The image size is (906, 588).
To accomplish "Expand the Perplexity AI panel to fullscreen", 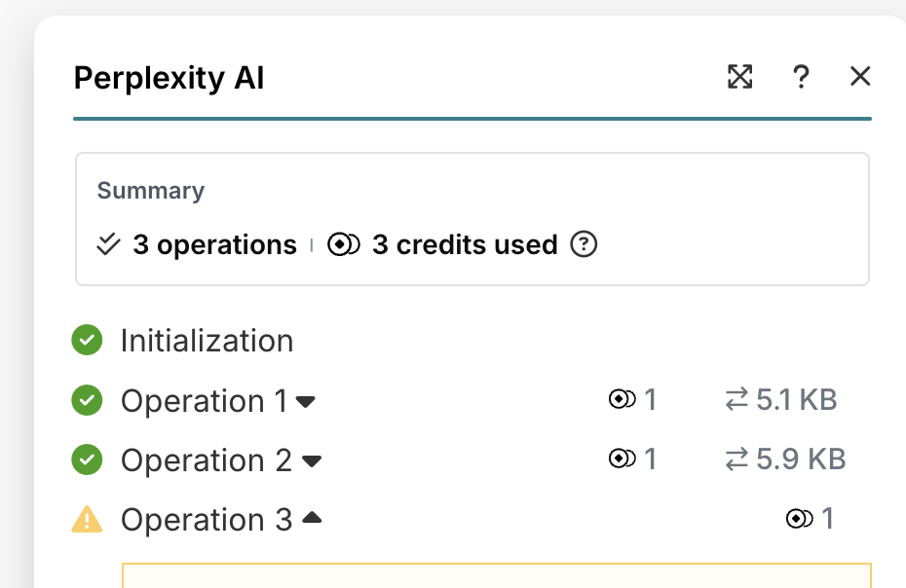I will tap(740, 77).
